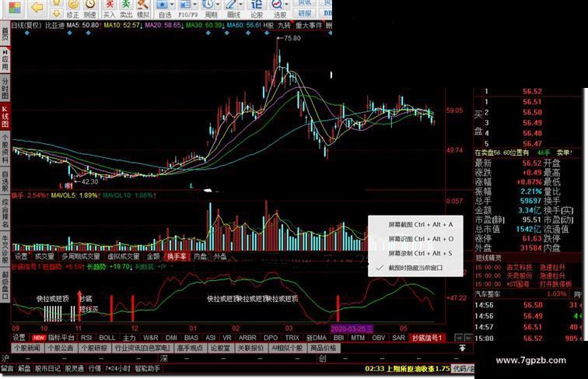Select BOLL indicator tab
This screenshot has height=379, width=588.
click(107, 338)
